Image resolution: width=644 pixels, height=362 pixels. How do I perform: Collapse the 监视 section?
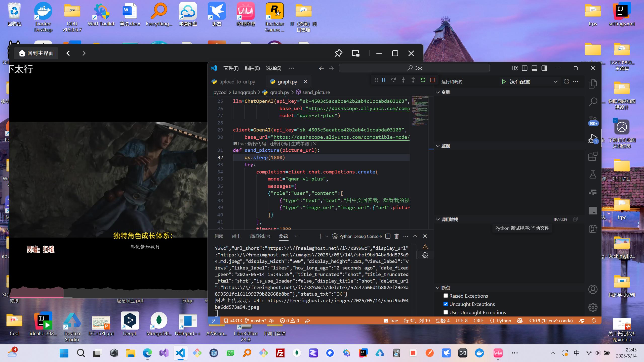coord(438,146)
